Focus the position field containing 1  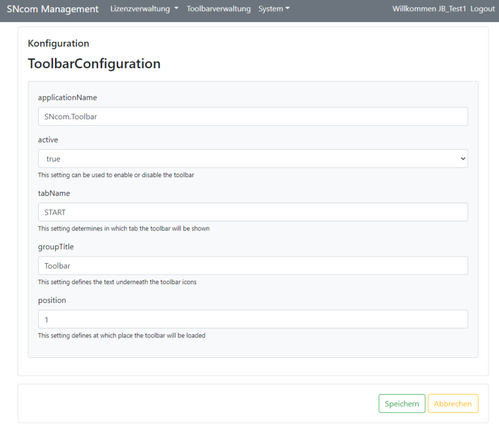click(253, 319)
